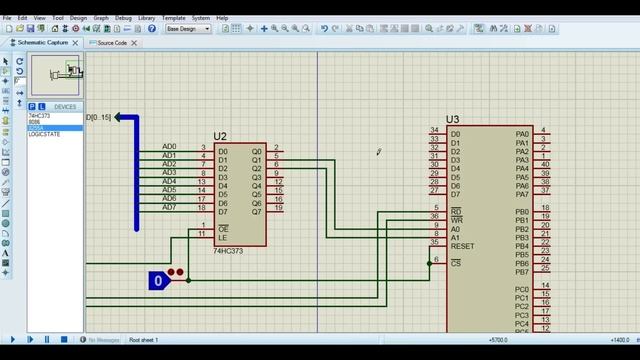The width and height of the screenshot is (640, 360).
Task: Zoom in using the toolbar magnifier
Action: click(275, 29)
